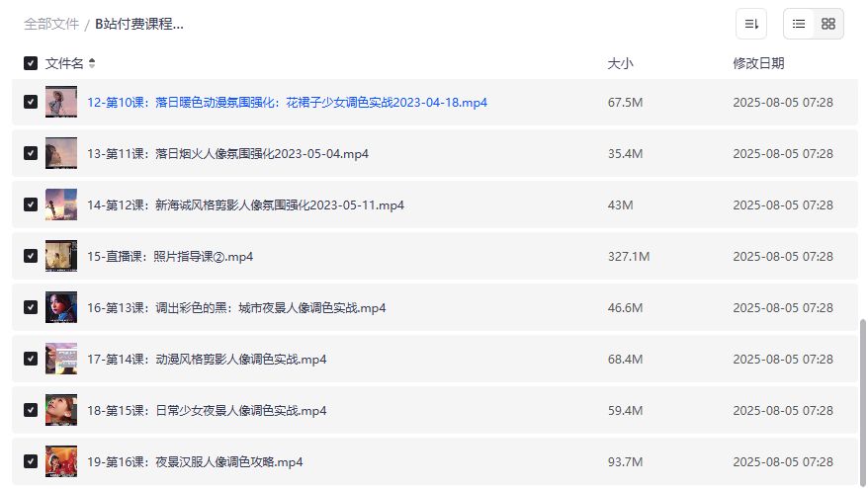Click thumbnail of 15-直播课 file
Viewport: 868px width, 489px height.
(x=61, y=256)
